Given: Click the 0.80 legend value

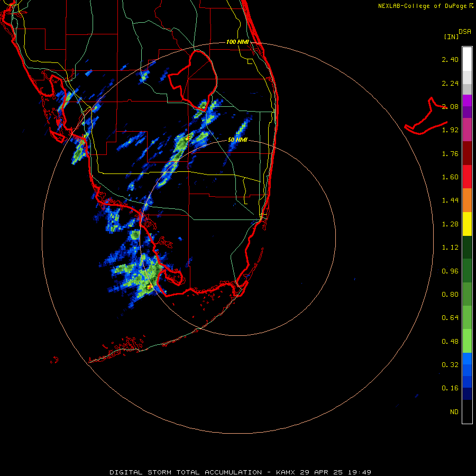Looking at the screenshot, I should (x=450, y=295).
